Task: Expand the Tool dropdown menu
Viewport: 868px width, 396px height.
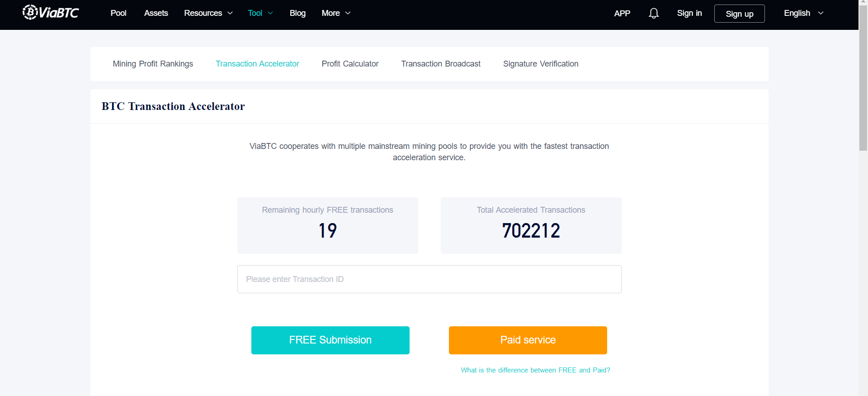Action: (x=260, y=13)
